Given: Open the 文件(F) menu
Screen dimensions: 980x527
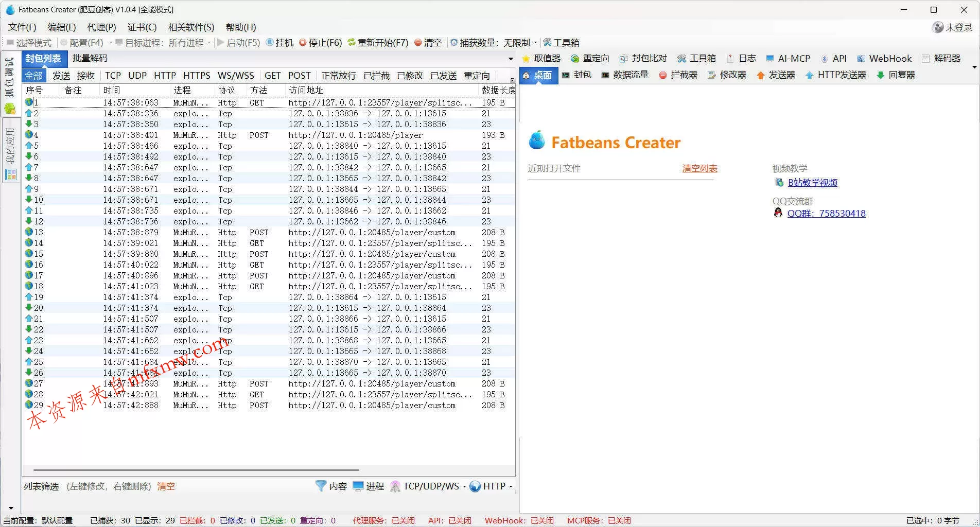Looking at the screenshot, I should 22,27.
